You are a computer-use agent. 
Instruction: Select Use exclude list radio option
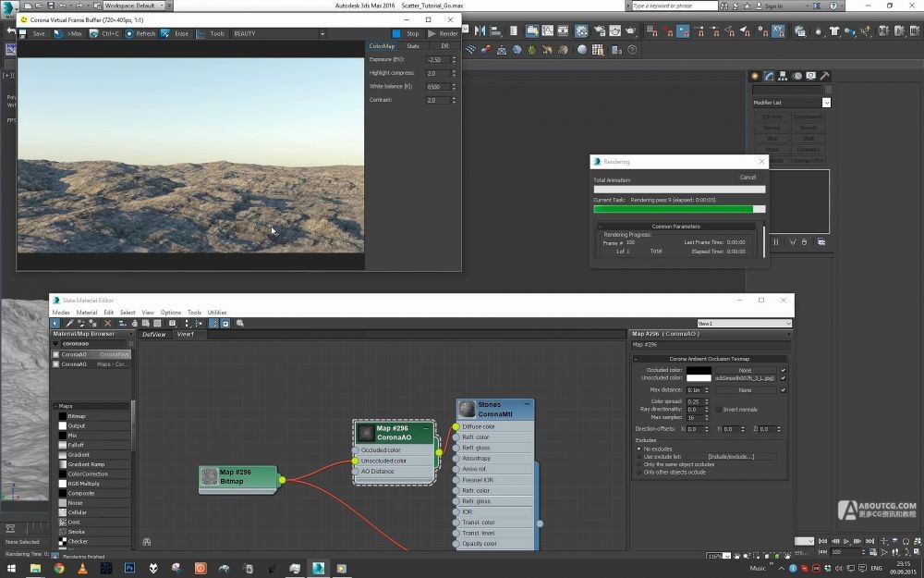(x=639, y=457)
